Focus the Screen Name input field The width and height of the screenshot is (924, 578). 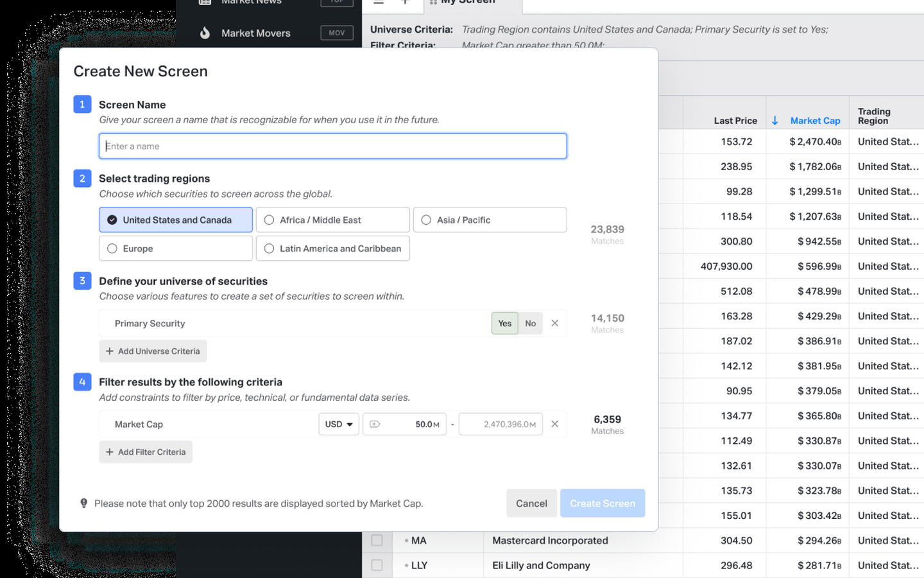click(333, 146)
